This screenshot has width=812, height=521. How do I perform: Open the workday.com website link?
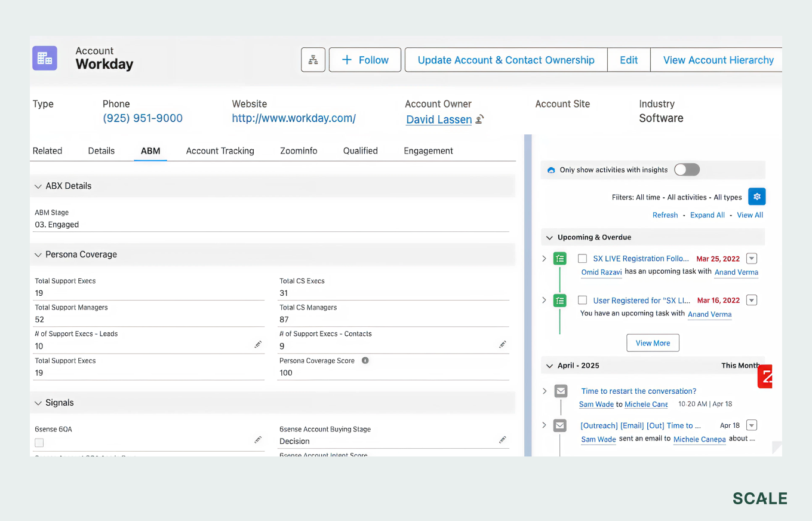point(294,118)
